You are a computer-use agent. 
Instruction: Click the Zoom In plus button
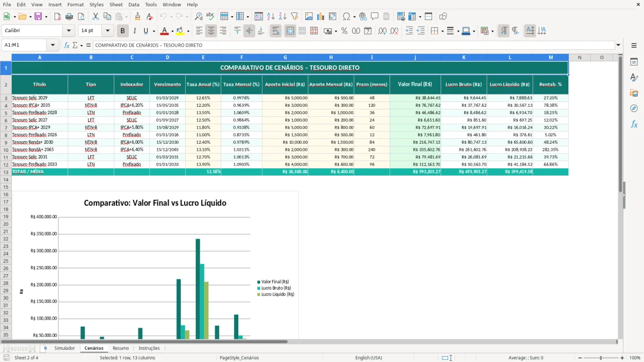[622, 358]
